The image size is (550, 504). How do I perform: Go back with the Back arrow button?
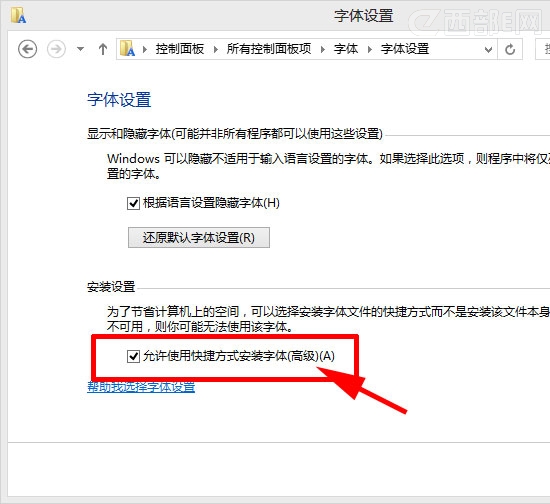pyautogui.click(x=27, y=49)
